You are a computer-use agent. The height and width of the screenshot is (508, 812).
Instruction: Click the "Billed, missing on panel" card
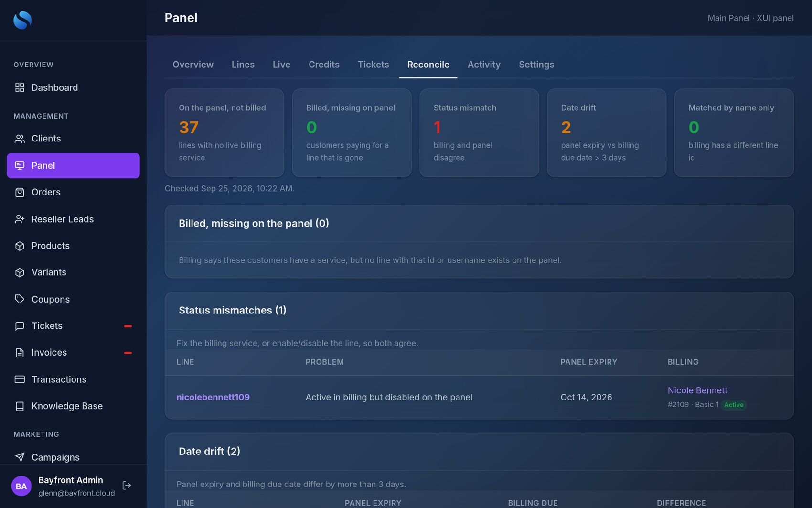[352, 133]
